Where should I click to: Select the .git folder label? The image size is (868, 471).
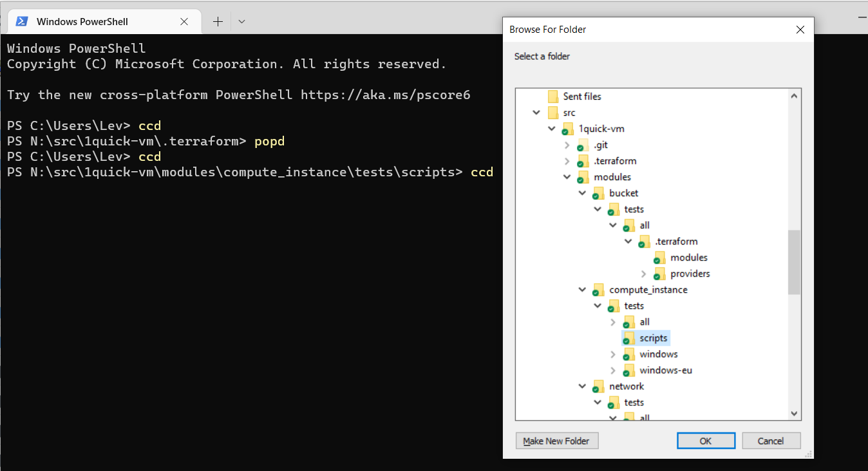point(601,145)
